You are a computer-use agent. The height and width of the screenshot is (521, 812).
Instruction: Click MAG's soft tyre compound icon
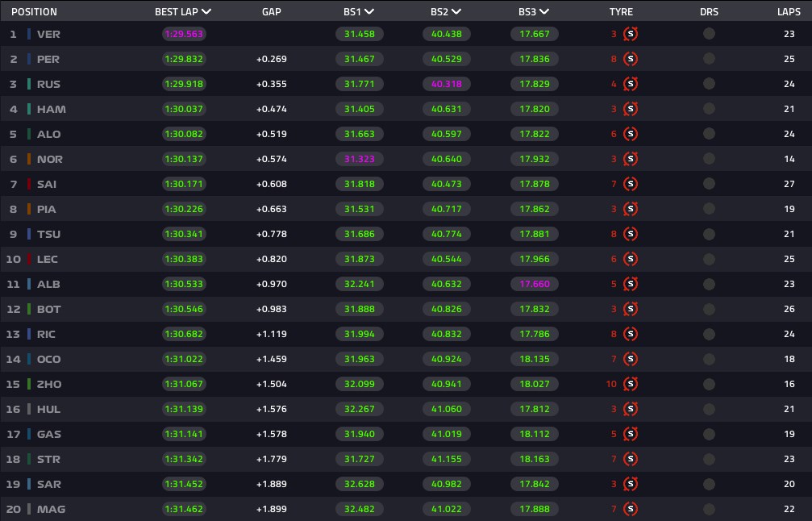631,509
